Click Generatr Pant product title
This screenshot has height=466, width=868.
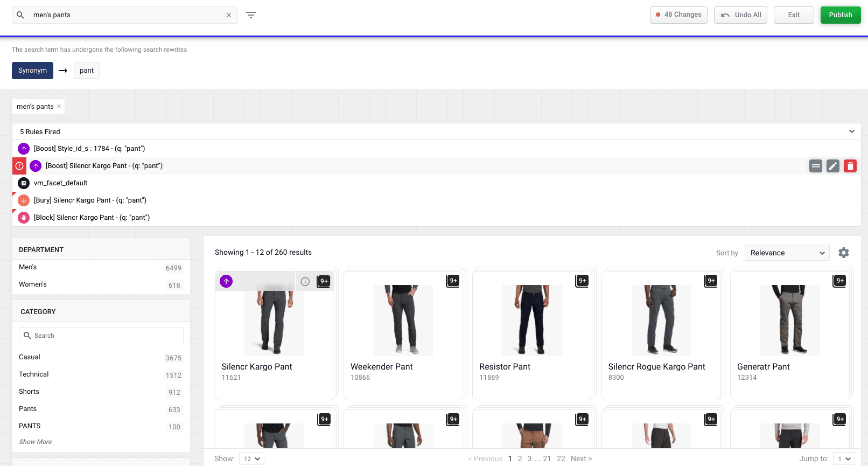[x=763, y=367]
